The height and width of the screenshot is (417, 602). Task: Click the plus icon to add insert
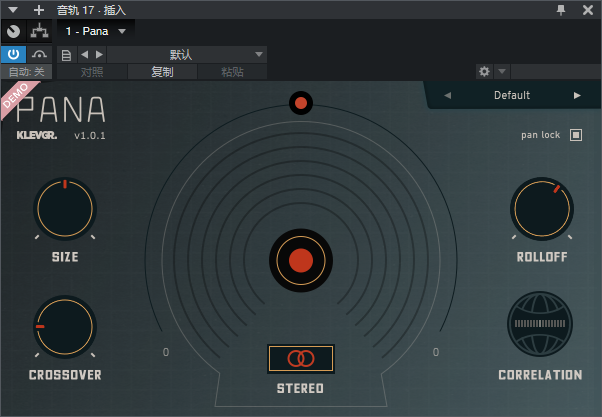39,10
